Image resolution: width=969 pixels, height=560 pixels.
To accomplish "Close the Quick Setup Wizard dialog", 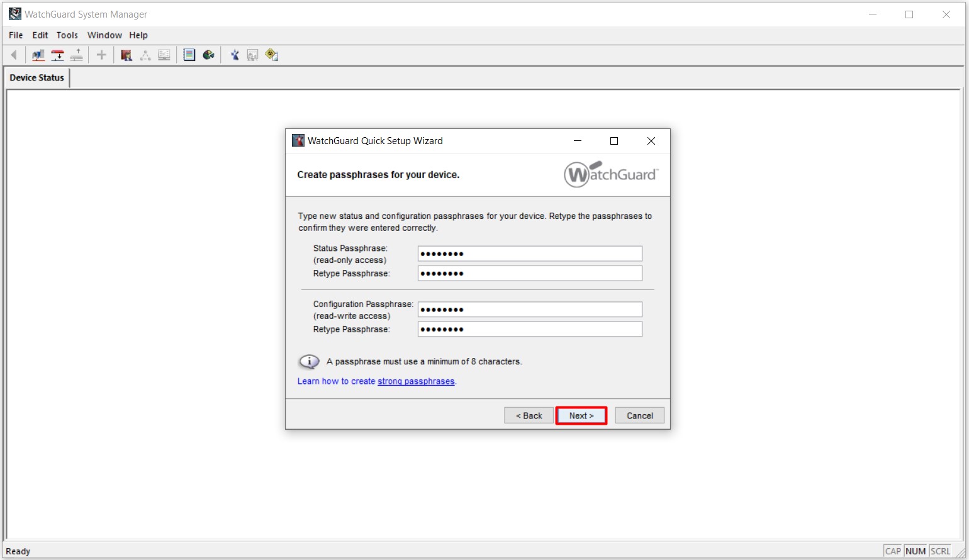I will click(651, 141).
